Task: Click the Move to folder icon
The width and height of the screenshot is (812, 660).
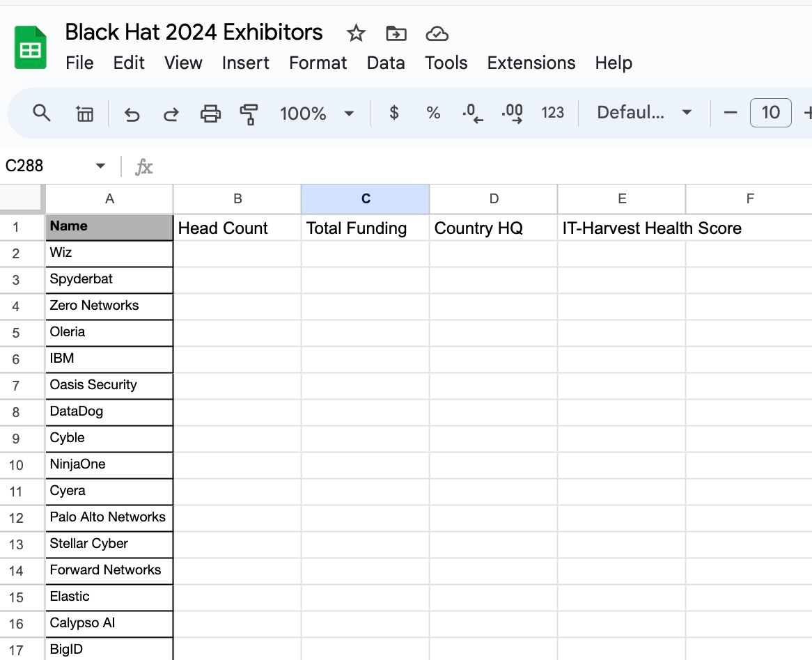Action: click(x=396, y=33)
